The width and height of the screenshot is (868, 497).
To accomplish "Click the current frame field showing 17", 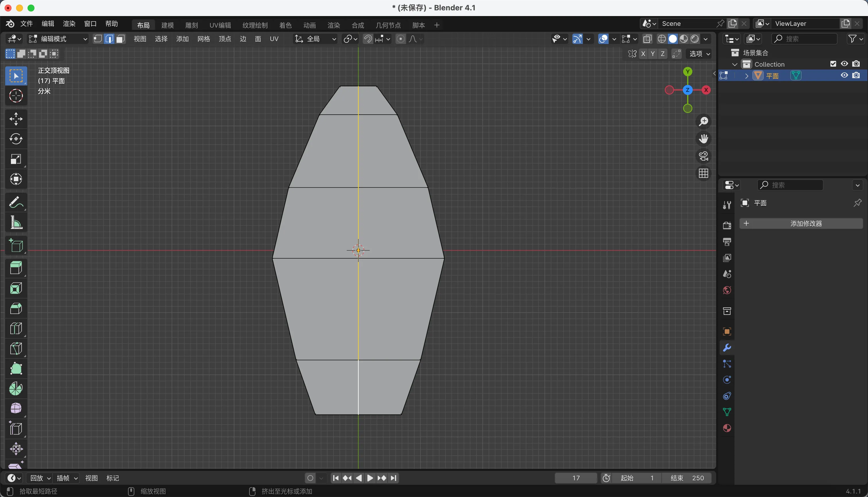I will tap(576, 478).
